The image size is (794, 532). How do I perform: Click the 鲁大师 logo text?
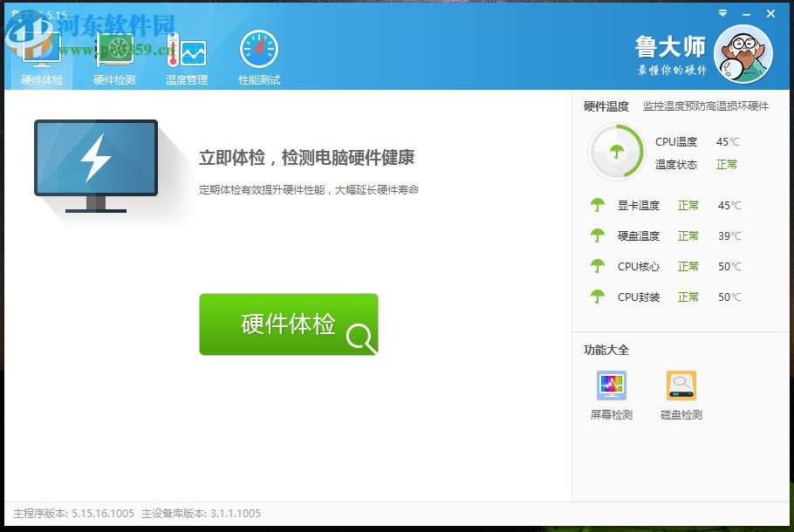[x=670, y=46]
